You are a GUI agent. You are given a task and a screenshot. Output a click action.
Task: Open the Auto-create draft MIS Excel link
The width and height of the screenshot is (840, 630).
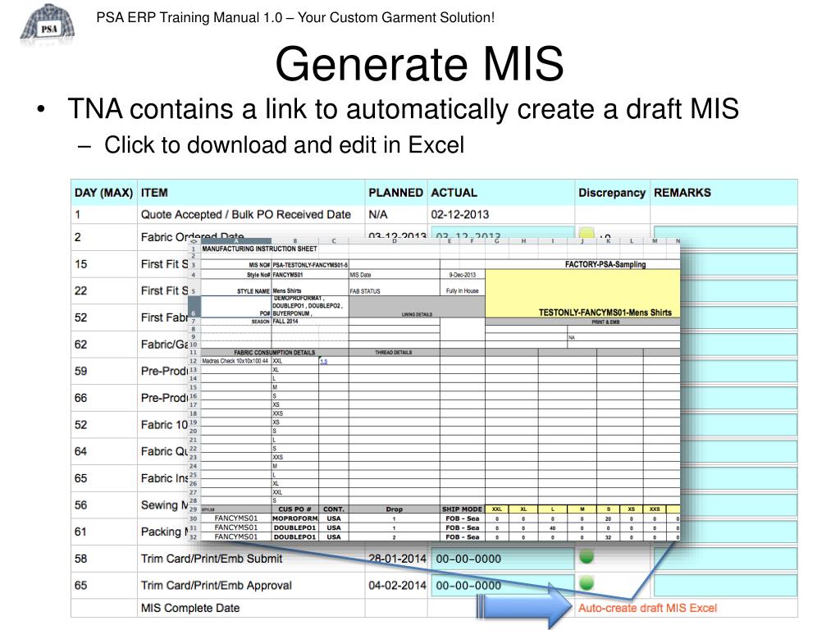tap(647, 608)
